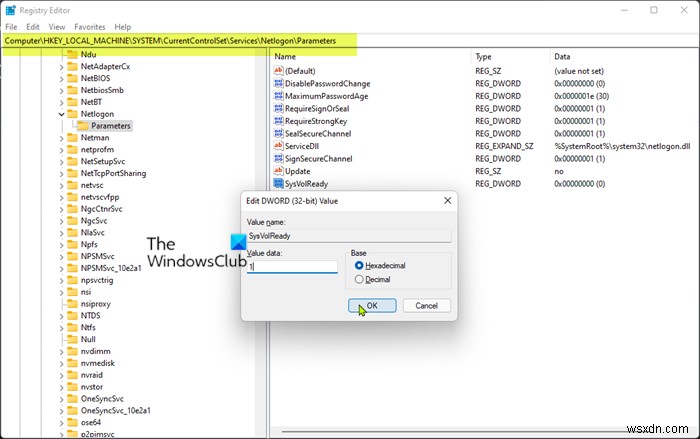The height and width of the screenshot is (439, 700).
Task: Click the SignSecureChannel DWORD icon
Action: pos(278,158)
